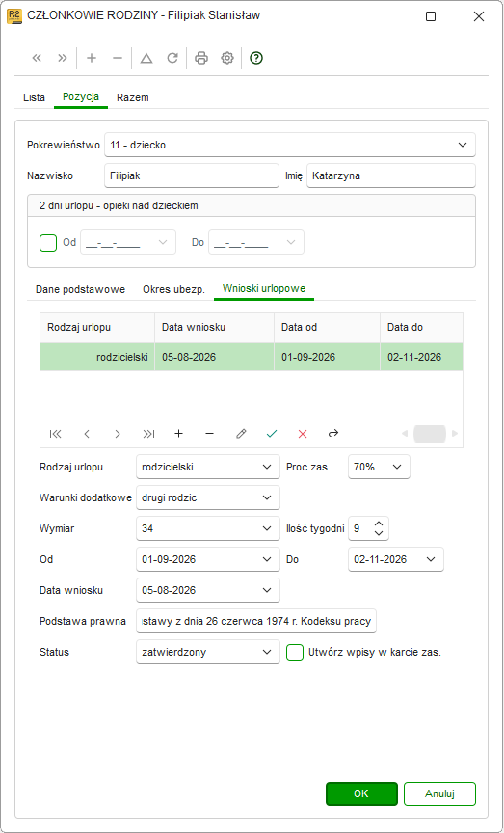This screenshot has width=504, height=833.
Task: Click the green help question mark icon
Action: (256, 58)
